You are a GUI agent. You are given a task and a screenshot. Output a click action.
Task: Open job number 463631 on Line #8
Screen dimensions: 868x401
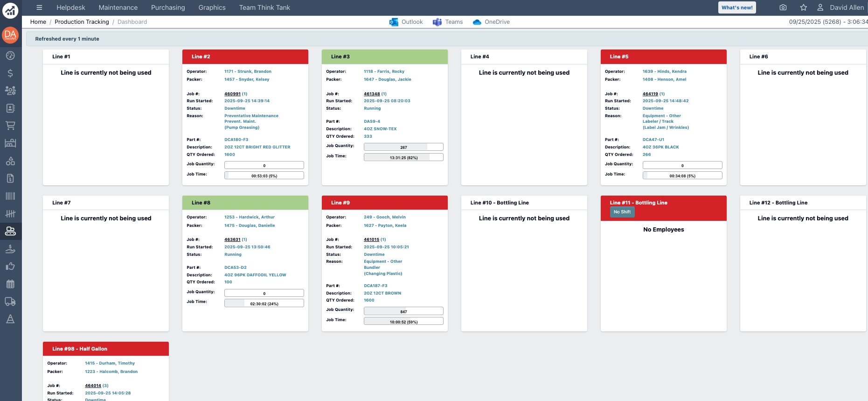[232, 239]
